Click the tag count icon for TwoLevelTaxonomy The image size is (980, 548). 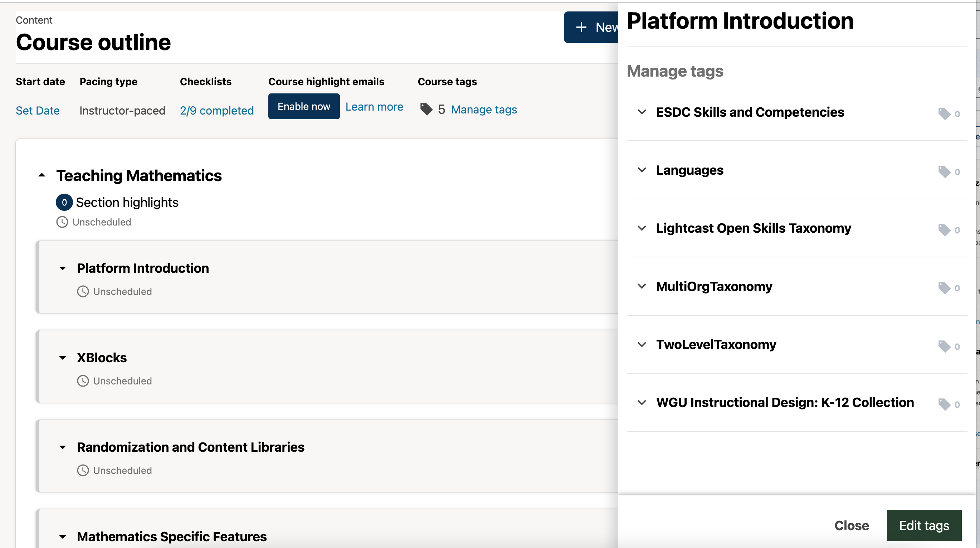point(944,346)
